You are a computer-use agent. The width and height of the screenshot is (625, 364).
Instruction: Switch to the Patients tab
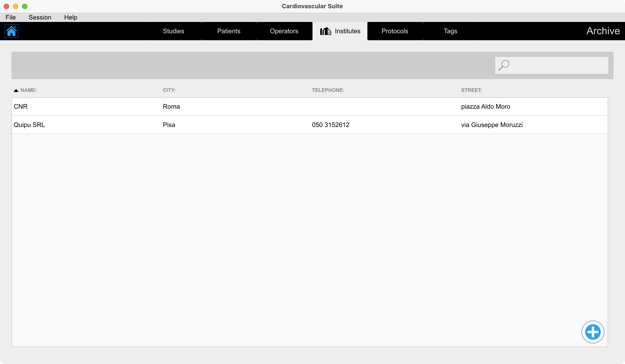pyautogui.click(x=229, y=31)
